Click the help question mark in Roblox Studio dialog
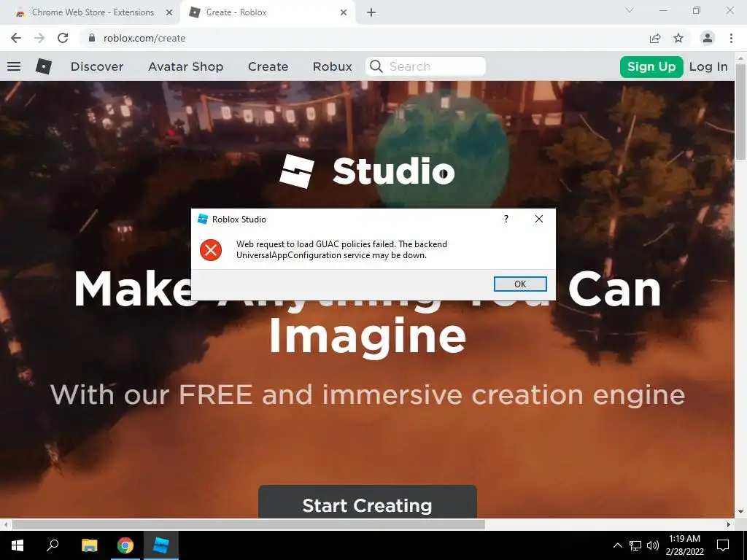Viewport: 747px width, 560px height. [506, 219]
